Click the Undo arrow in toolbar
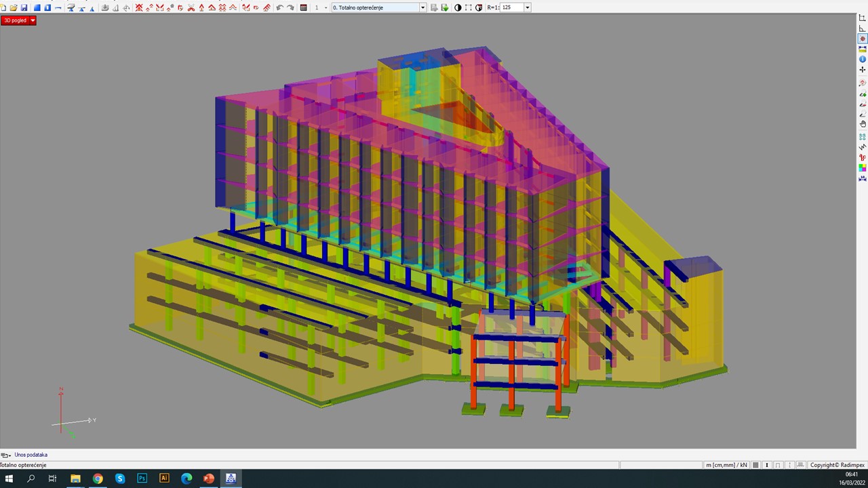Viewport: 868px width, 488px height. coord(279,7)
